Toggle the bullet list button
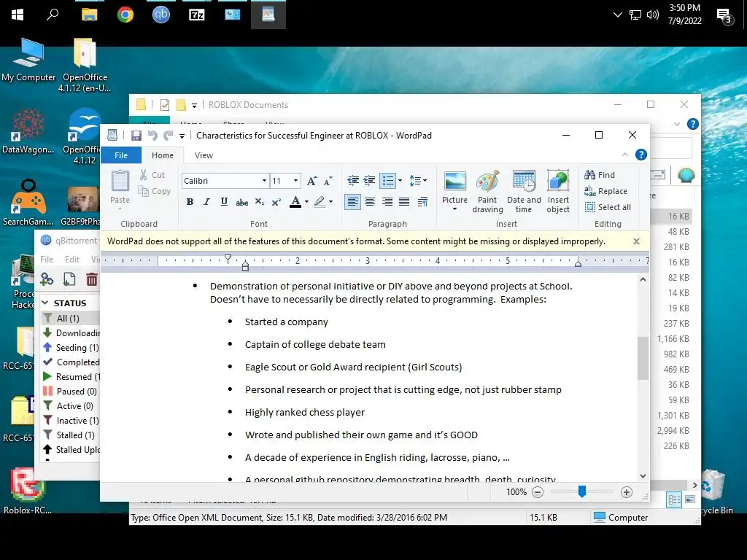 [x=388, y=181]
